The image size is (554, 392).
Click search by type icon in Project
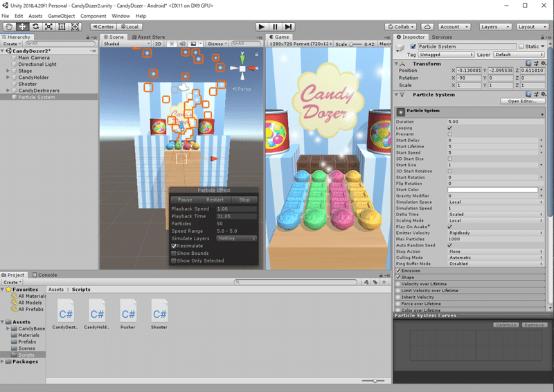pos(366,282)
